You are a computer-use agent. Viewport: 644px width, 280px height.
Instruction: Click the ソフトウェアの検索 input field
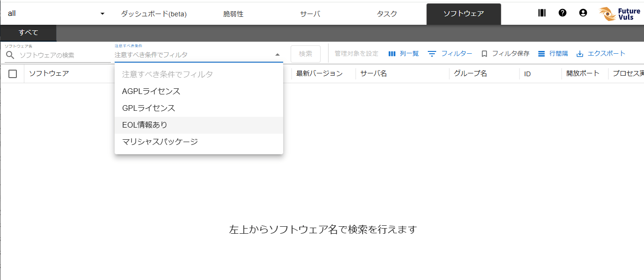(64, 55)
